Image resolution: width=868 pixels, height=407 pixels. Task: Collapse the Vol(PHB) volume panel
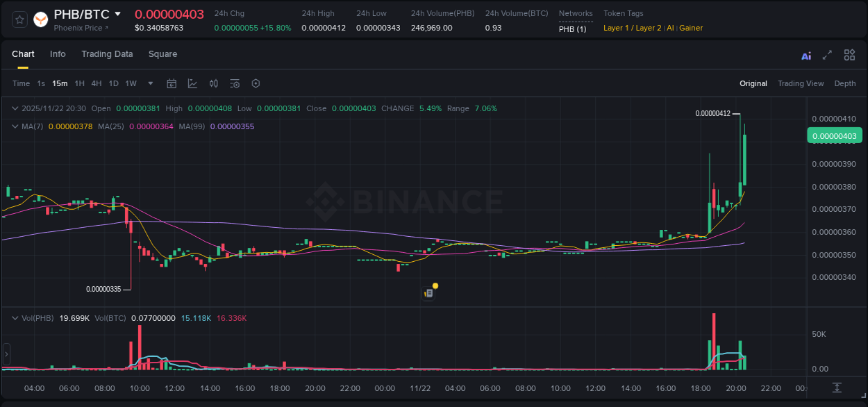(14, 317)
